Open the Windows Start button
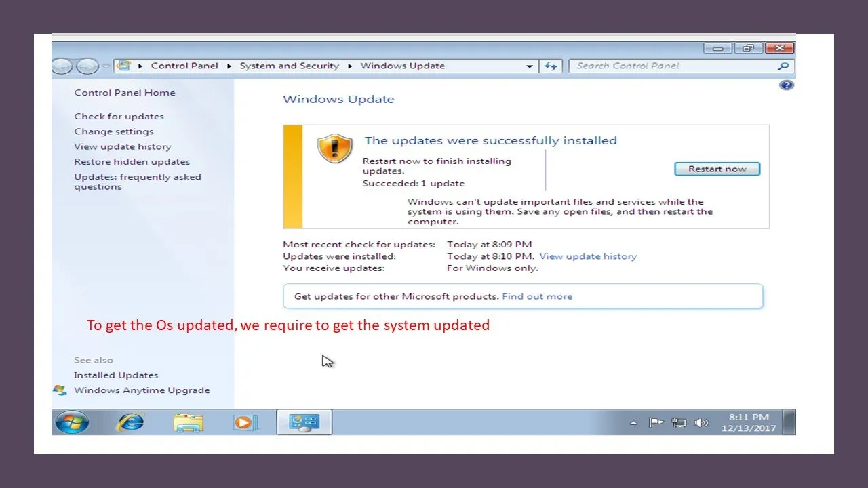The image size is (868, 488). [x=72, y=422]
